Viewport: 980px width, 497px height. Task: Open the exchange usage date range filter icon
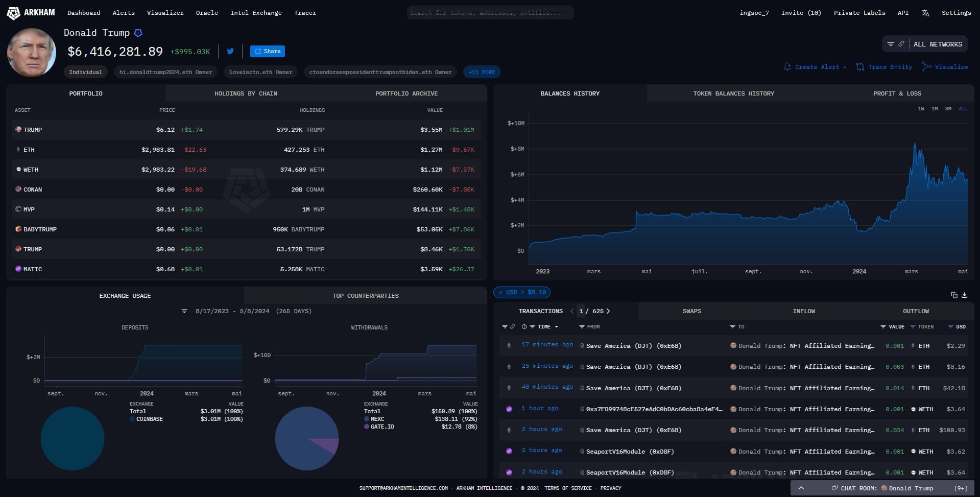pyautogui.click(x=184, y=311)
